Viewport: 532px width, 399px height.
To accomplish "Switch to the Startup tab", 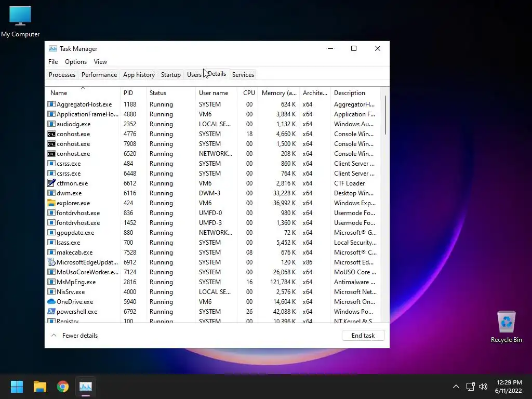I will pos(170,75).
